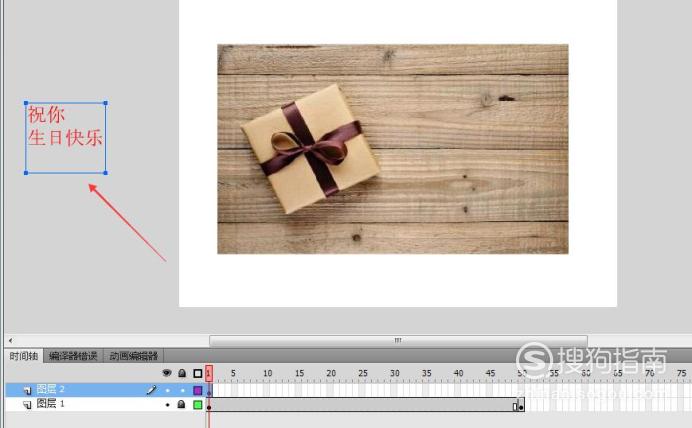Click frame number 25 on the timeline ruler
Viewport: 692px width, 428px height.
pyautogui.click(x=363, y=373)
